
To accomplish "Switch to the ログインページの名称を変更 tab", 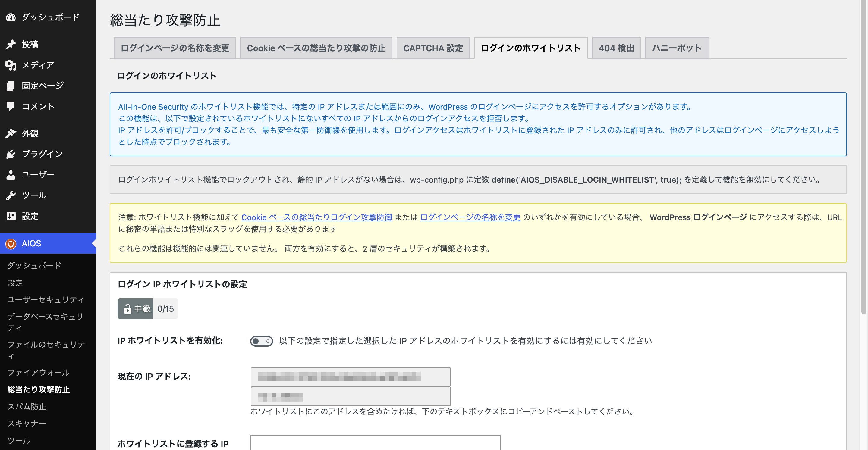I will coord(175,48).
